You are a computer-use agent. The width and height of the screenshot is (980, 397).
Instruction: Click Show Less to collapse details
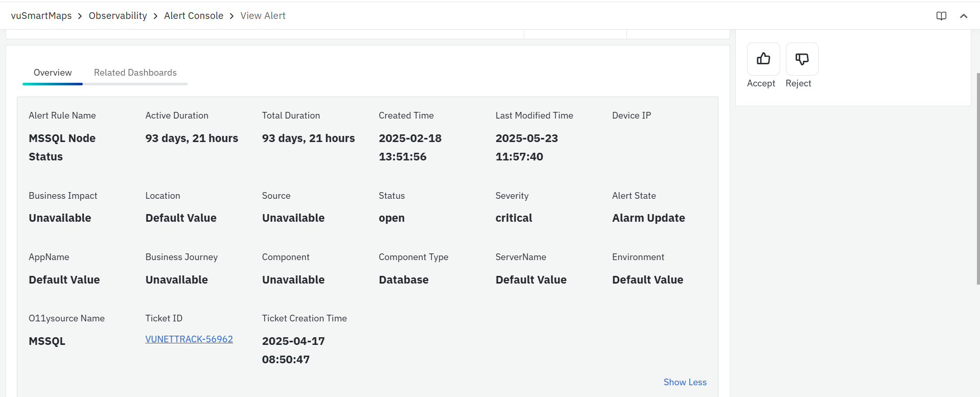coord(685,382)
